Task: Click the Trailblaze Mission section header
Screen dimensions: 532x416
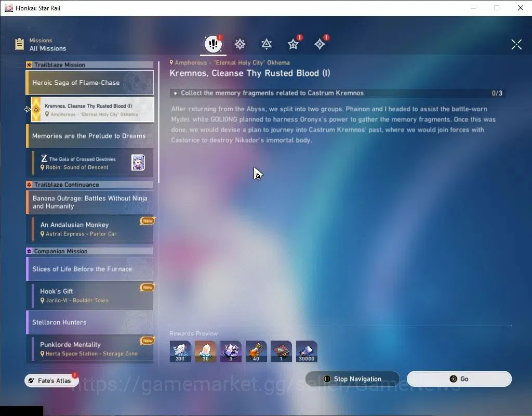Action: pyautogui.click(x=89, y=65)
